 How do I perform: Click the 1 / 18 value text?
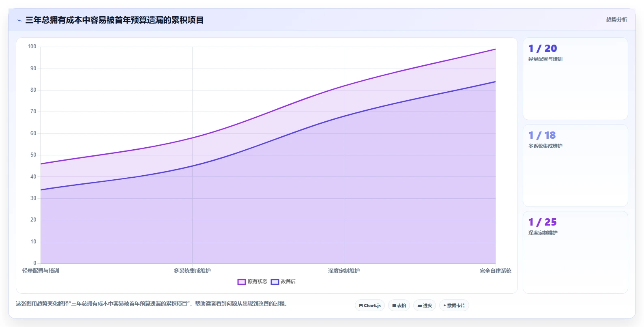[x=542, y=136]
